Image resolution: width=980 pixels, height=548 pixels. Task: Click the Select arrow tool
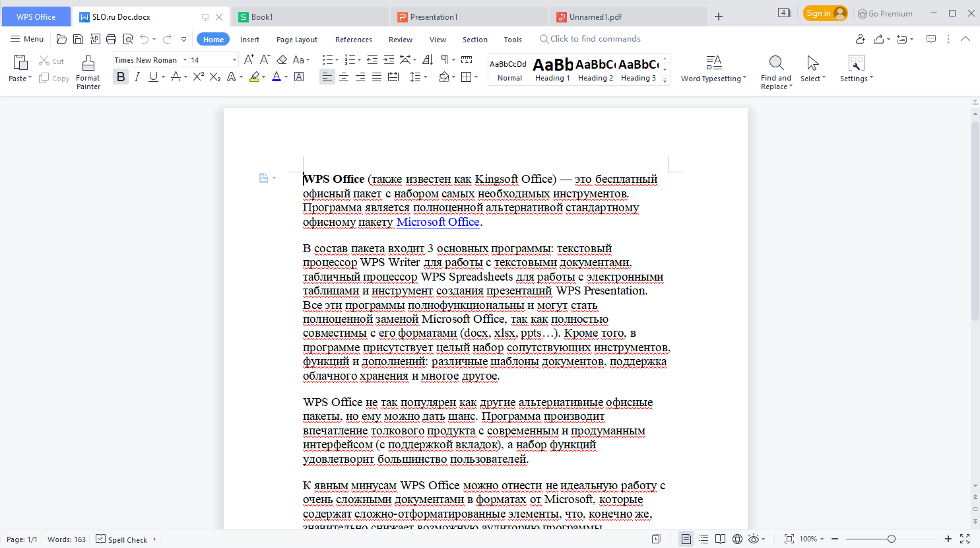pos(813,69)
